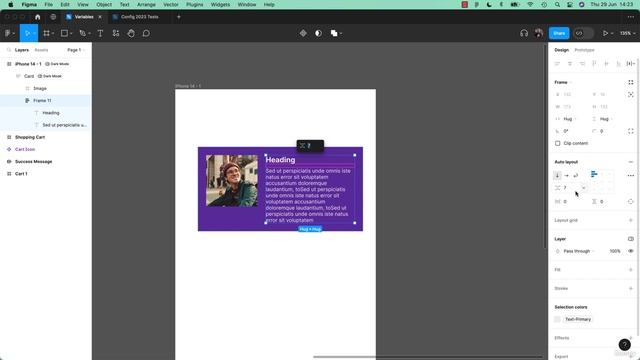Toggle the Clip content checkbox

(x=558, y=143)
